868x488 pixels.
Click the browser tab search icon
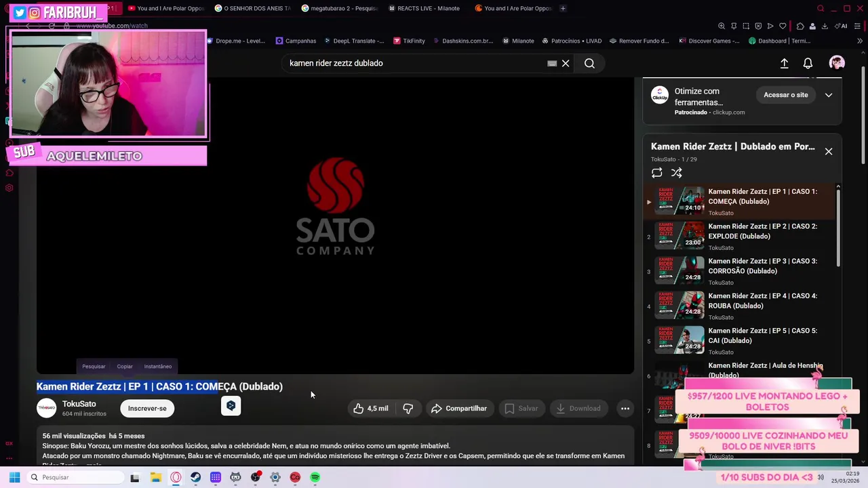(821, 8)
